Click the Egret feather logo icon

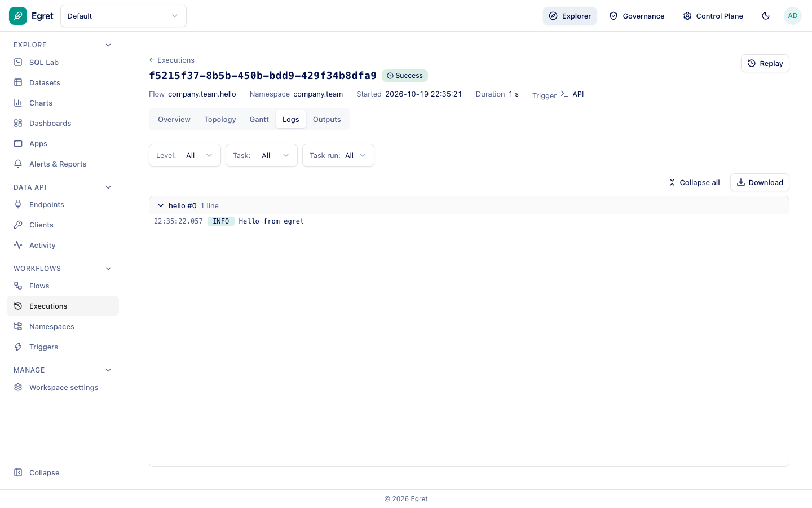click(18, 16)
